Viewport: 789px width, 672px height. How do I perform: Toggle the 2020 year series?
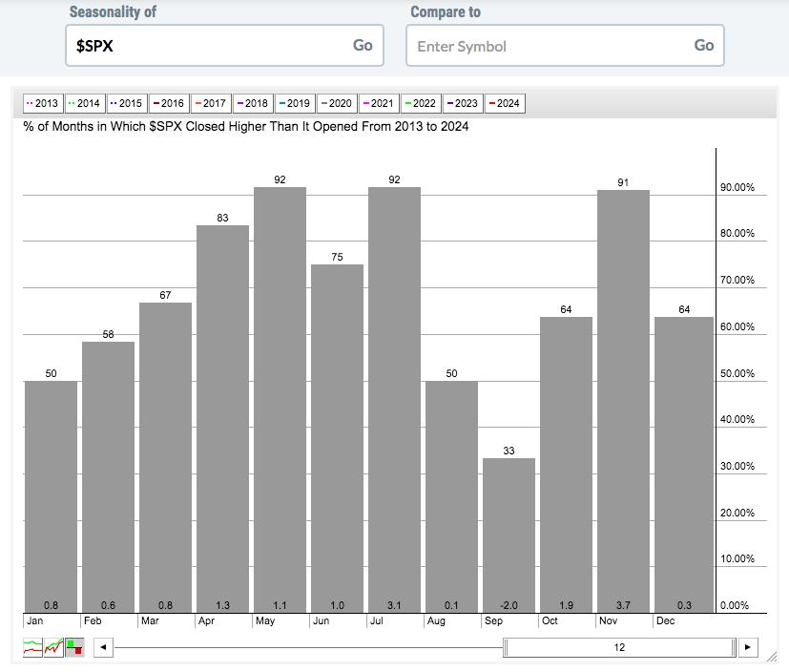336,103
